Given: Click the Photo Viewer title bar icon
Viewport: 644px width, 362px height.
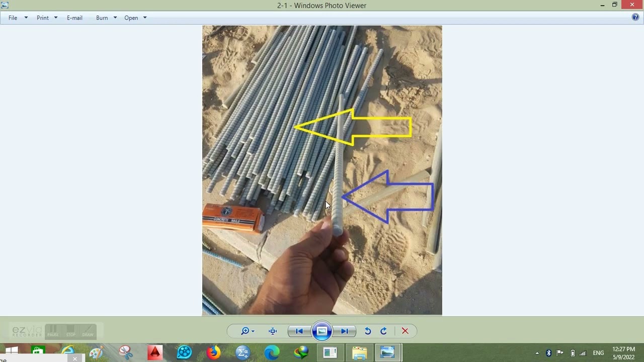Looking at the screenshot, I should 5,5.
